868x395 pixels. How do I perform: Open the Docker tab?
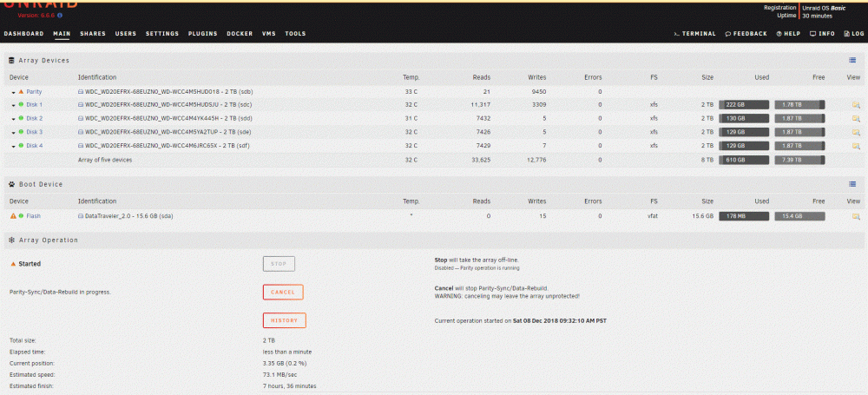(x=240, y=34)
